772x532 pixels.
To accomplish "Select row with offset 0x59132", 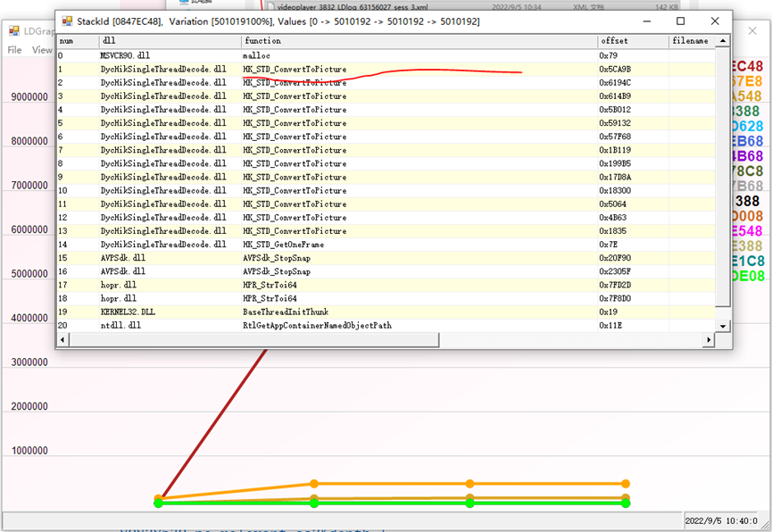I will (386, 123).
